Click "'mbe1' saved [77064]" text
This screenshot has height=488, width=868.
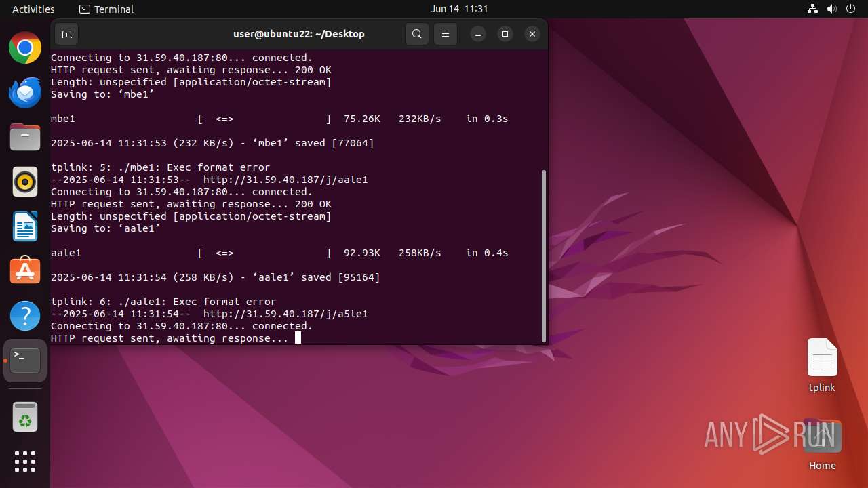coord(313,143)
